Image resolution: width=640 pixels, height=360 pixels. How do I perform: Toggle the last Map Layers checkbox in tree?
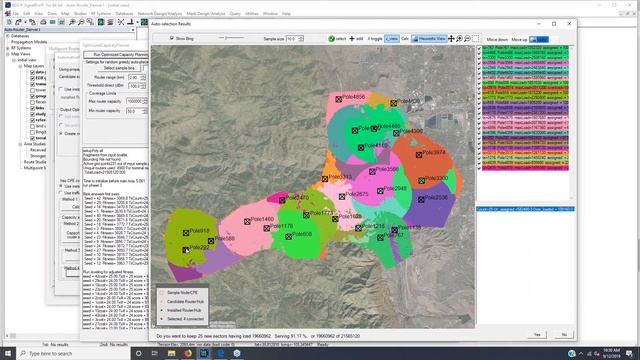point(32,138)
